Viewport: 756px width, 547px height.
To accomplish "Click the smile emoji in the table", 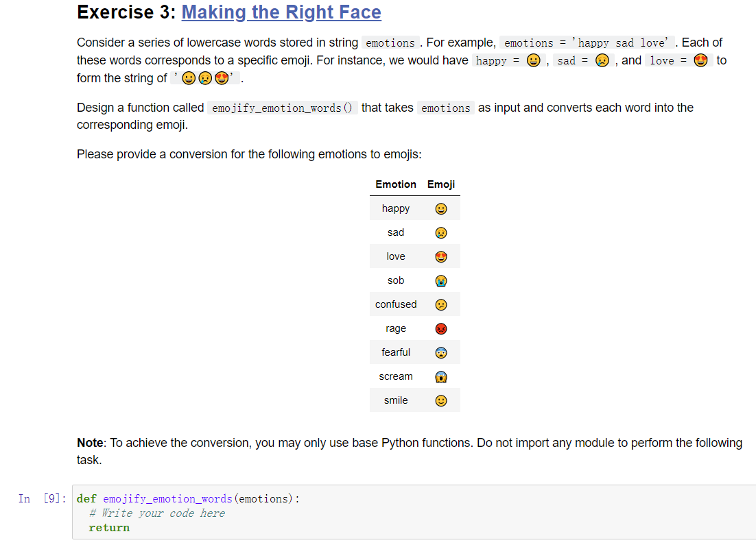I will point(441,400).
